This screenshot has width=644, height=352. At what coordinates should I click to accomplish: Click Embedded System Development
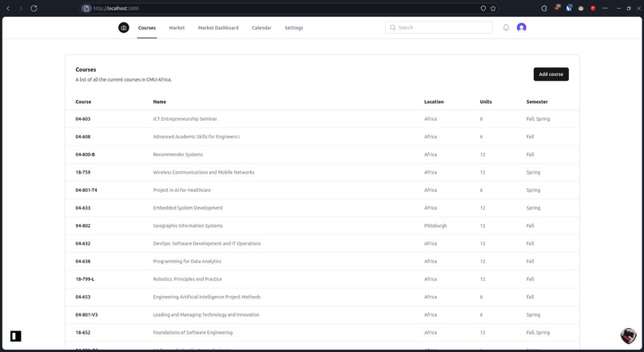point(188,208)
